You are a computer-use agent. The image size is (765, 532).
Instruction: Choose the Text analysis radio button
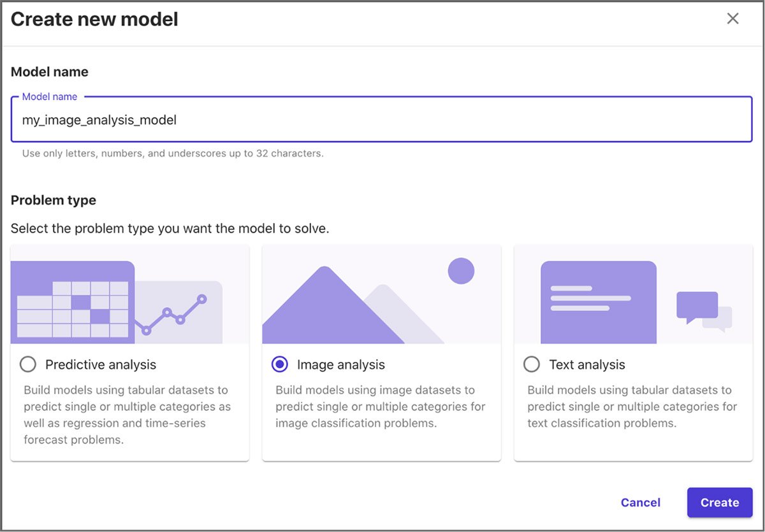(532, 364)
